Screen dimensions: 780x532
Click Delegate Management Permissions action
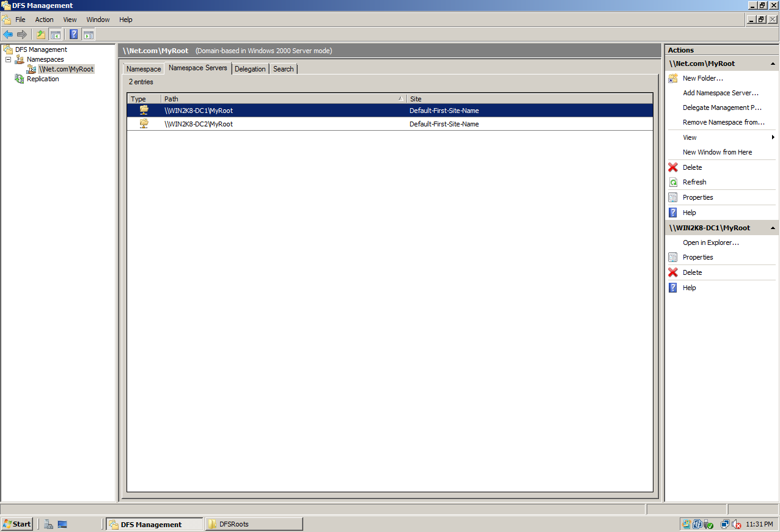723,107
